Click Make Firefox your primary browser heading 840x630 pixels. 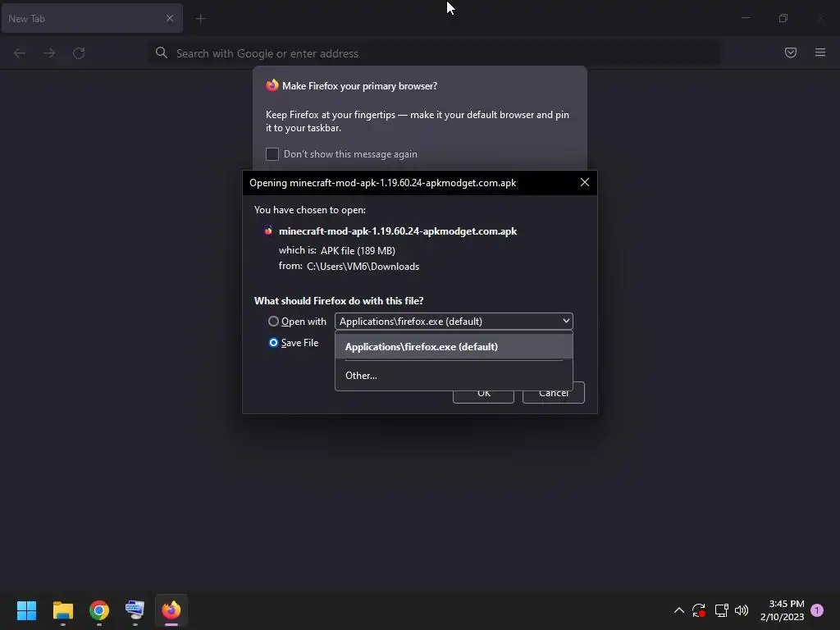359,86
